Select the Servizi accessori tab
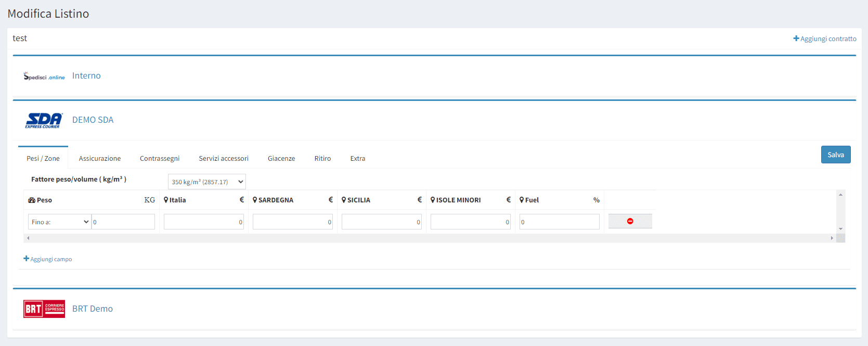868x346 pixels. point(224,159)
